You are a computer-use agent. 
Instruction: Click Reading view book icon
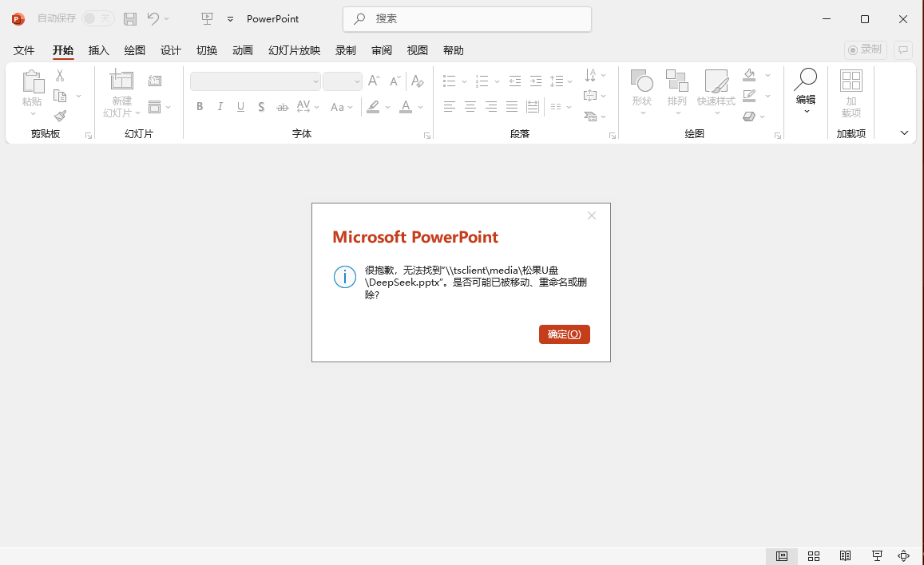point(845,556)
